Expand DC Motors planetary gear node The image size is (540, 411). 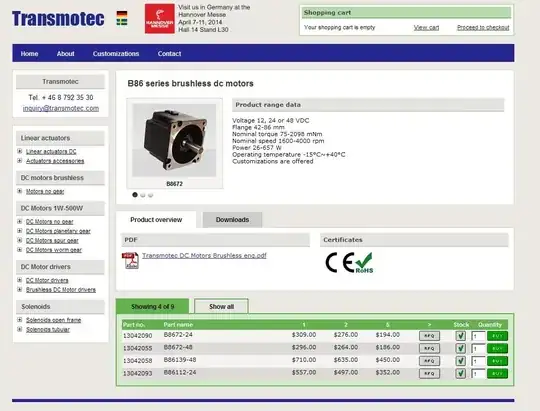(20, 230)
